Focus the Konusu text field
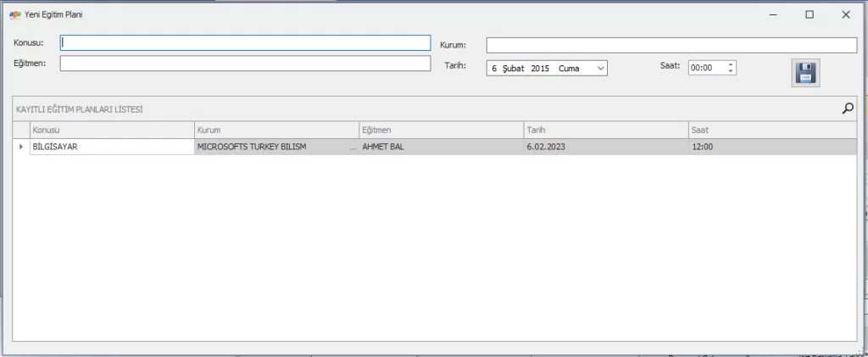This screenshot has width=868, height=357. click(245, 42)
